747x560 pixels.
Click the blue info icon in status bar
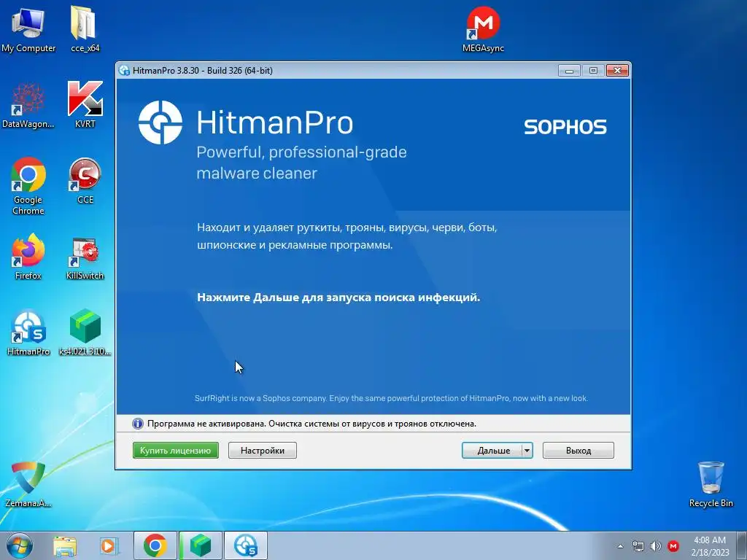[138, 424]
